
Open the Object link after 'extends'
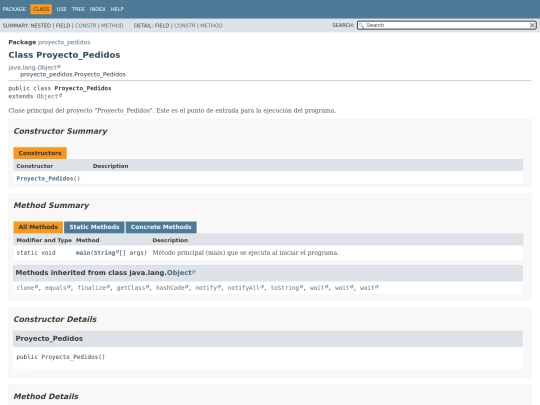point(49,96)
